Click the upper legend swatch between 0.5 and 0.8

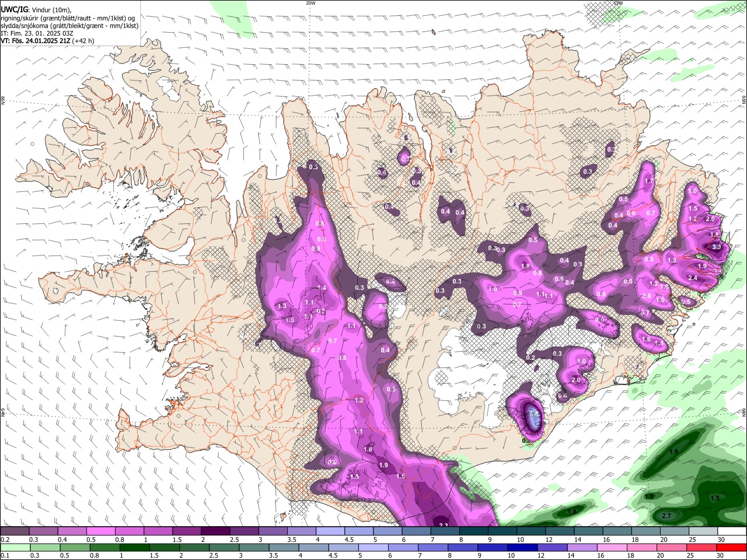click(100, 531)
